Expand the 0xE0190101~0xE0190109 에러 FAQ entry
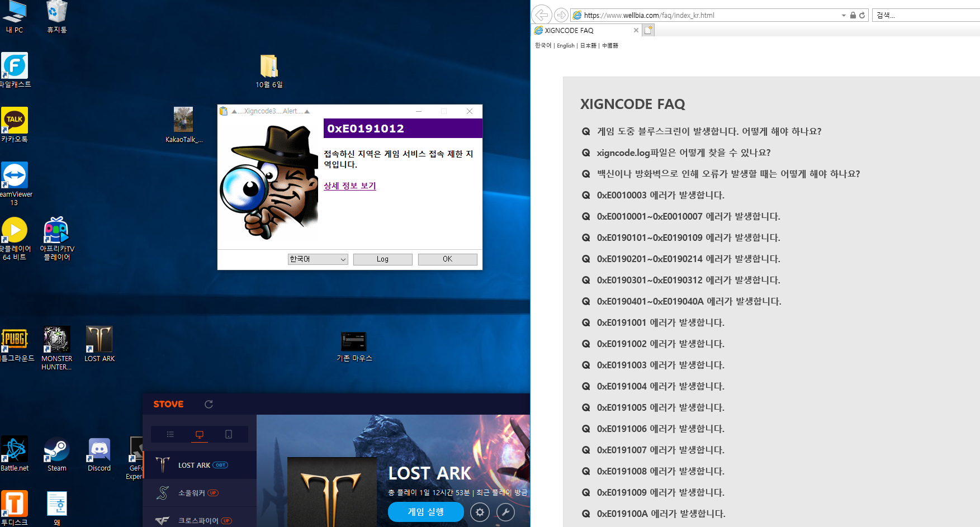This screenshot has width=980, height=527. point(688,238)
